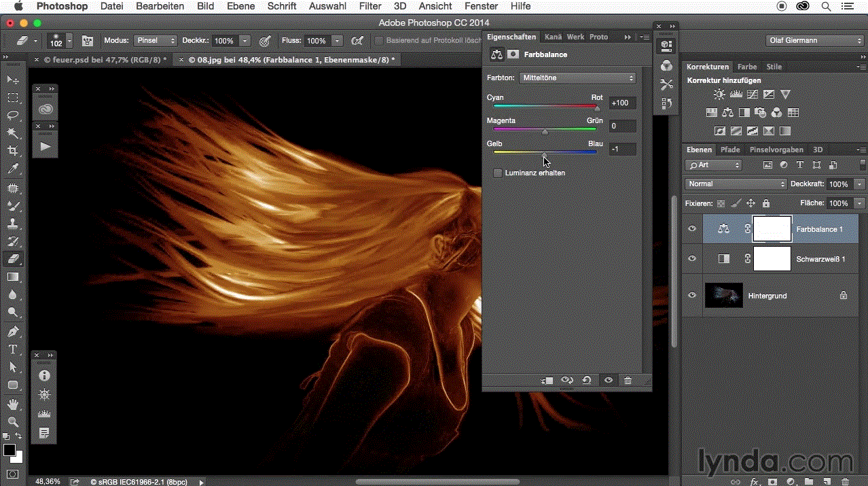Switch to the Pfade tab
868x486 pixels.
point(730,150)
